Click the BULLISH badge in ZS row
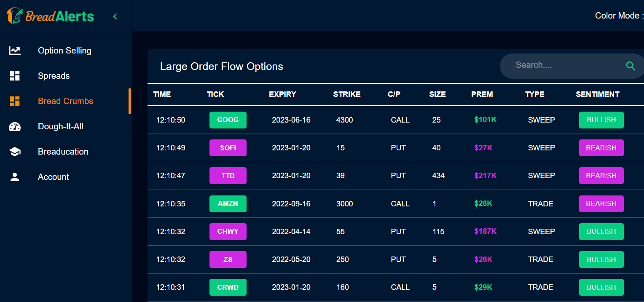 [x=601, y=259]
